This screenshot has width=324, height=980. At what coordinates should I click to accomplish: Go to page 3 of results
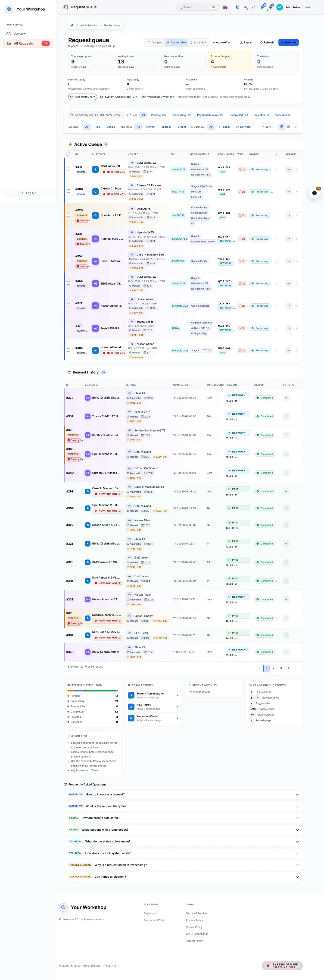point(281,668)
